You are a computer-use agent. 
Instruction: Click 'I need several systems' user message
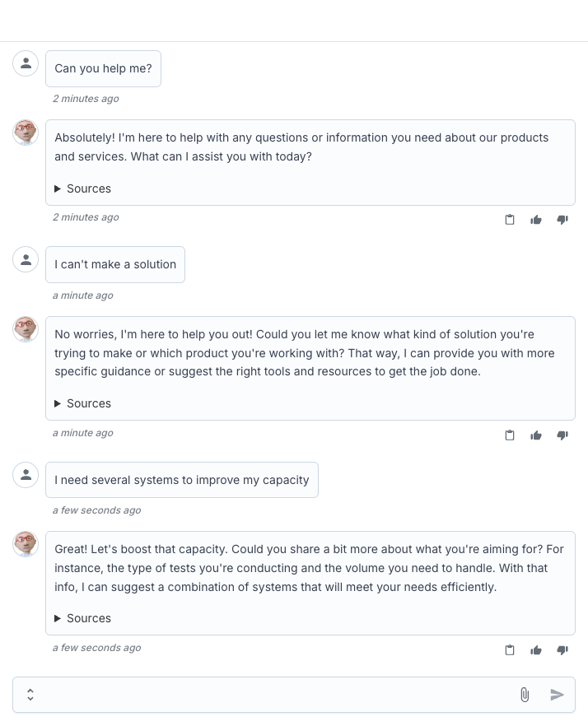tap(181, 480)
